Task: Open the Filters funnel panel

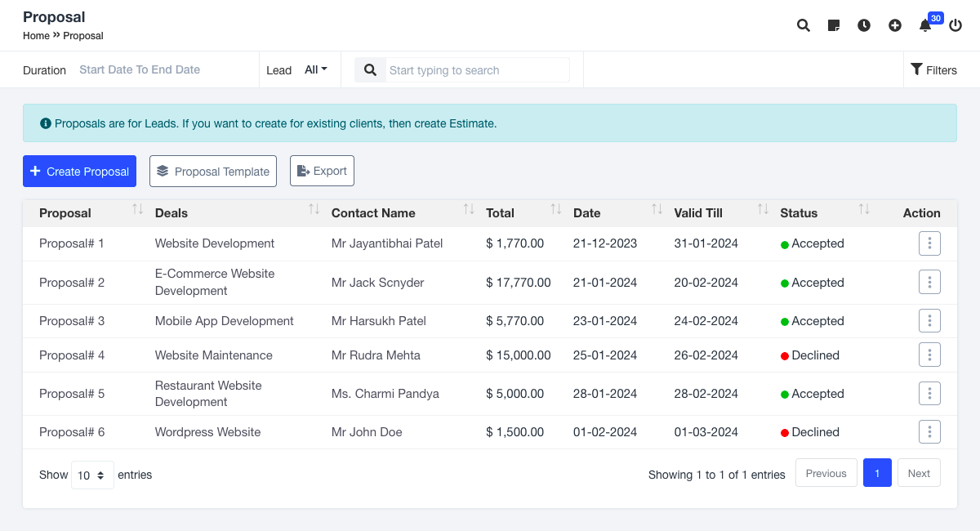Action: tap(933, 70)
